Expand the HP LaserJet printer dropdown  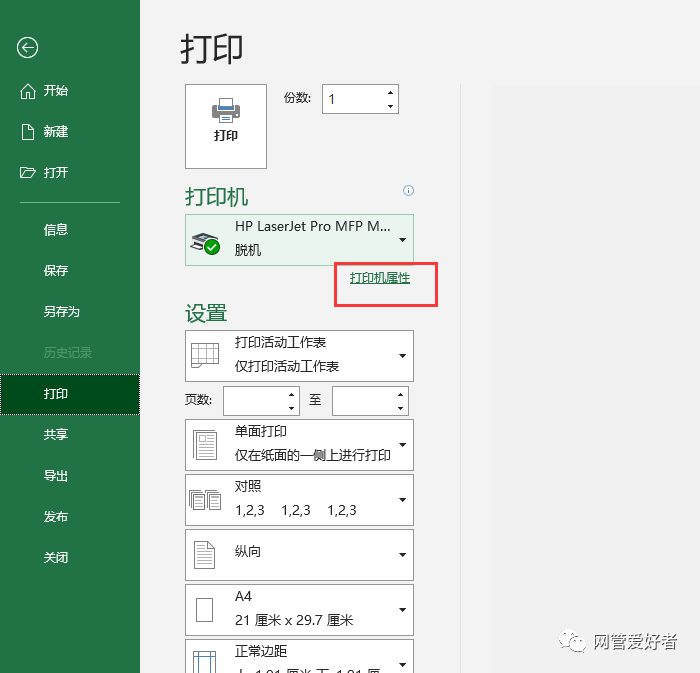coord(402,240)
